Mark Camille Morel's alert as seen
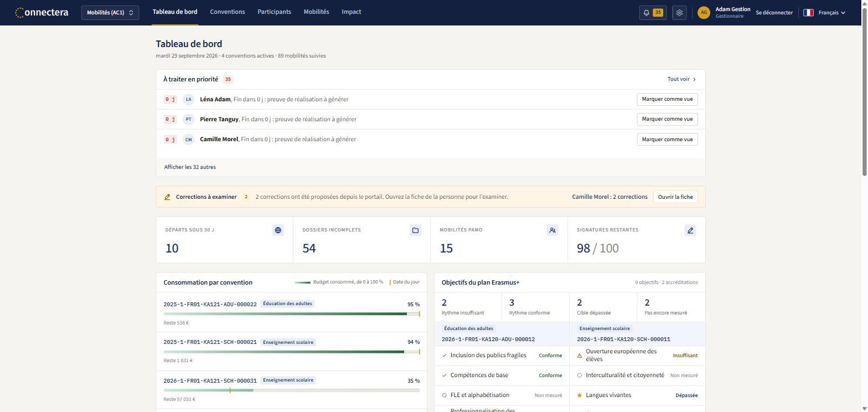This screenshot has width=868, height=412. coord(667,139)
